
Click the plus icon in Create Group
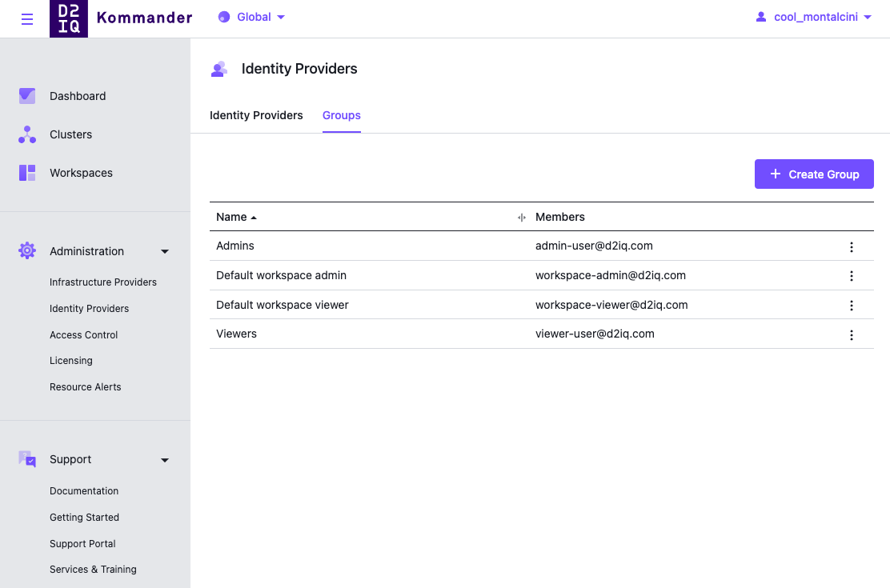point(776,174)
